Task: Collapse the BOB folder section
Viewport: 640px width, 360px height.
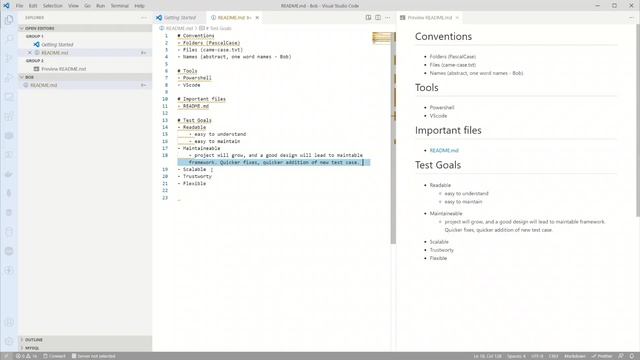Action: pyautogui.click(x=85, y=77)
